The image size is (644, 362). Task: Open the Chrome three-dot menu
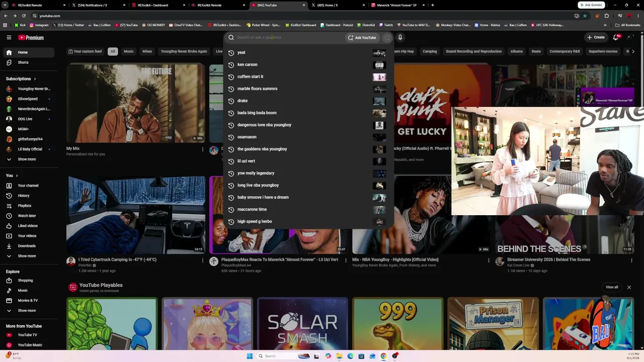click(639, 16)
